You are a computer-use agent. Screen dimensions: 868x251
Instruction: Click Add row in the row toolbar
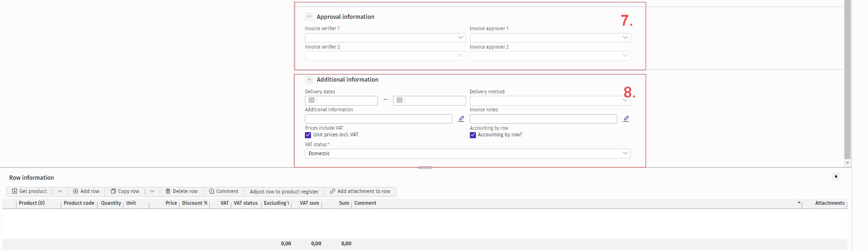(86, 192)
